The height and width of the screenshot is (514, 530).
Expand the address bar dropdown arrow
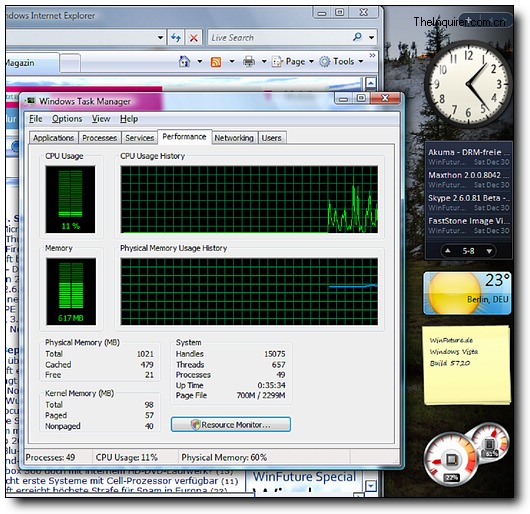tap(161, 38)
